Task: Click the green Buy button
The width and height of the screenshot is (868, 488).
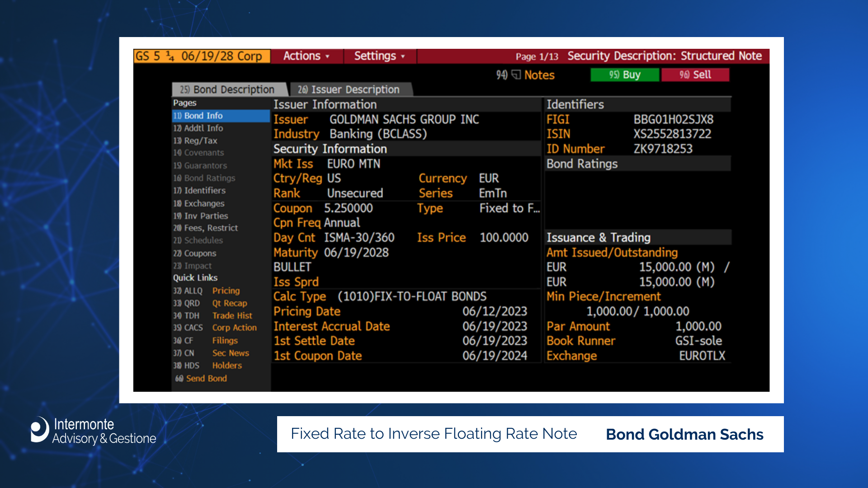Action: pos(624,75)
